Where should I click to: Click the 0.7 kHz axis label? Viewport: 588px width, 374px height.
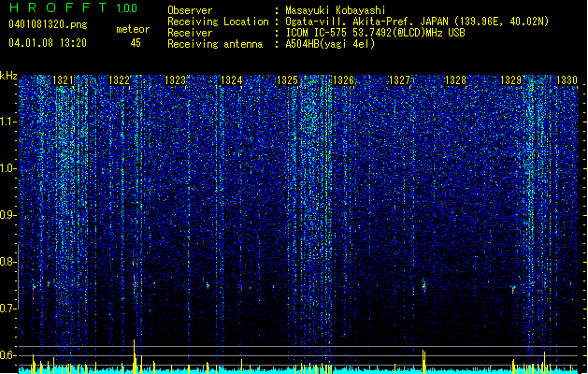[7, 309]
